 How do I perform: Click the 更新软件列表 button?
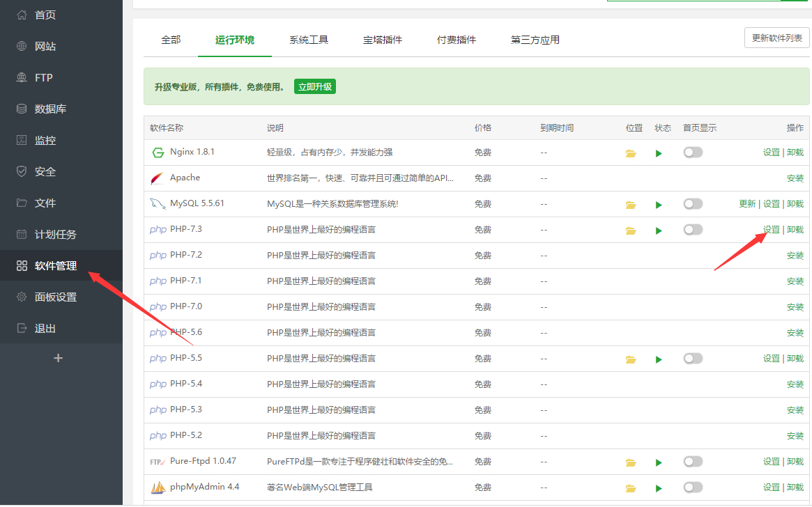[776, 38]
